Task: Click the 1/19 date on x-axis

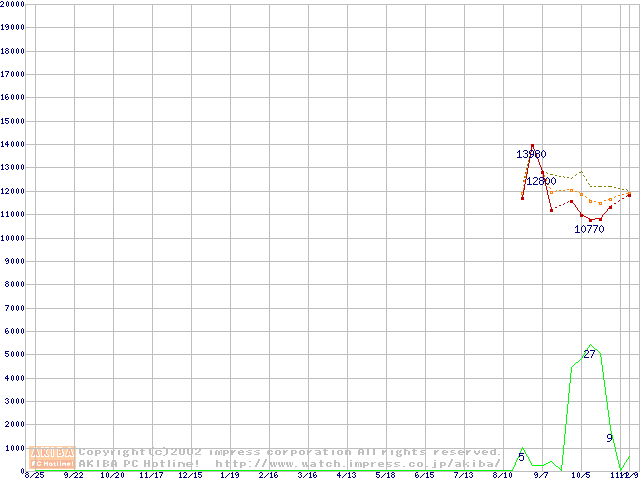Action: (229, 476)
